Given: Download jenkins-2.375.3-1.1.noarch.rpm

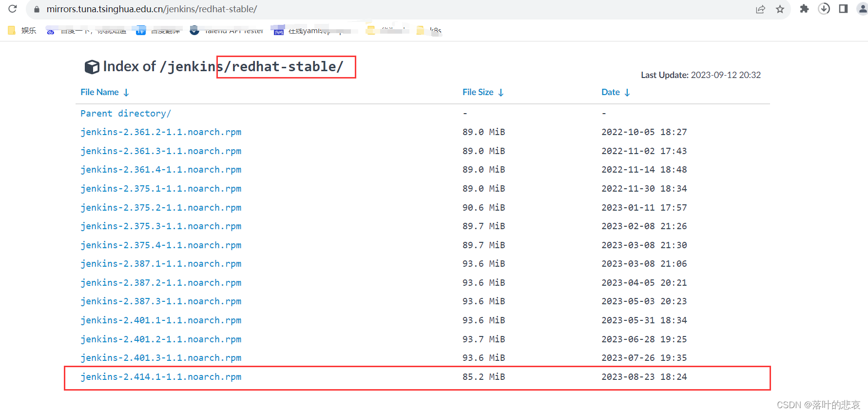Looking at the screenshot, I should (x=161, y=226).
